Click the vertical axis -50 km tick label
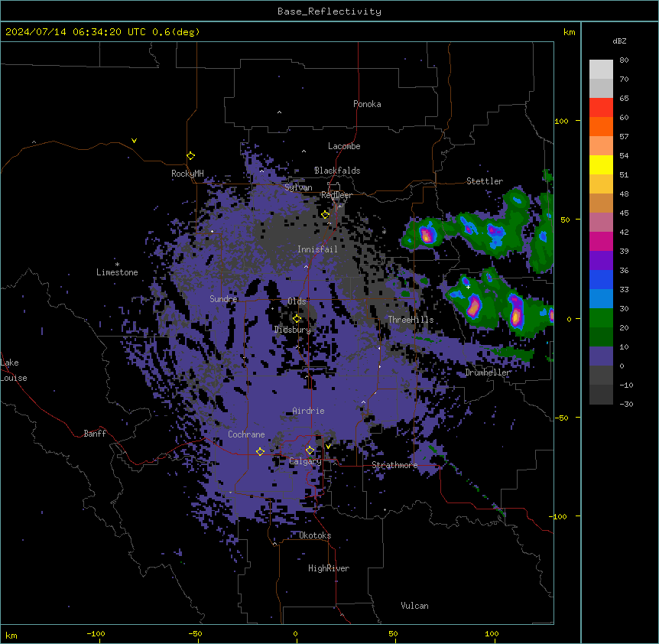Viewport: 659px width, 644px height. tap(561, 418)
